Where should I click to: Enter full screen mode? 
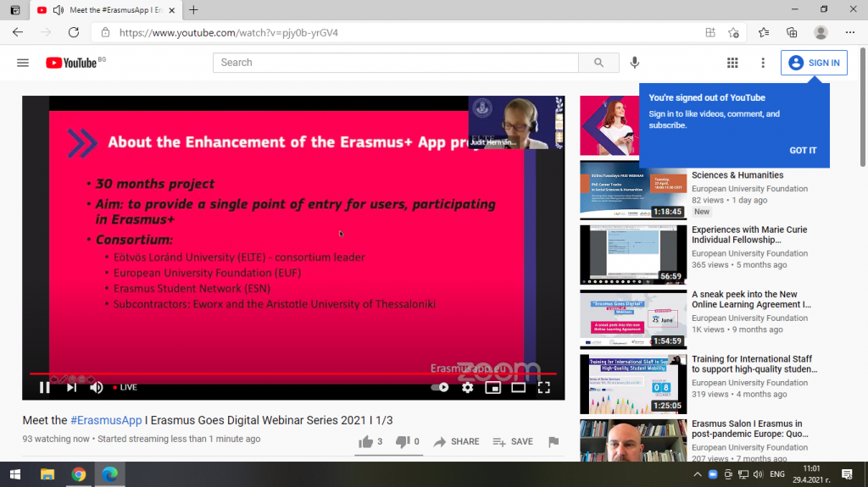click(543, 387)
